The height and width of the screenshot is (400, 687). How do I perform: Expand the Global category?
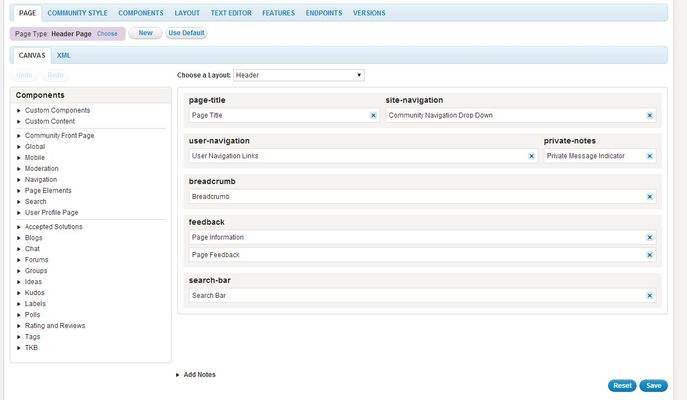[x=19, y=147]
